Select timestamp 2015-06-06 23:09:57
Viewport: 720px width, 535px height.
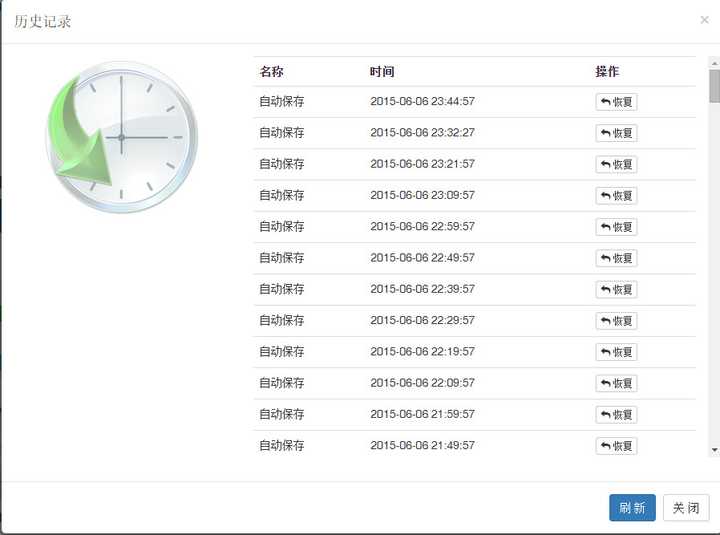(422, 195)
